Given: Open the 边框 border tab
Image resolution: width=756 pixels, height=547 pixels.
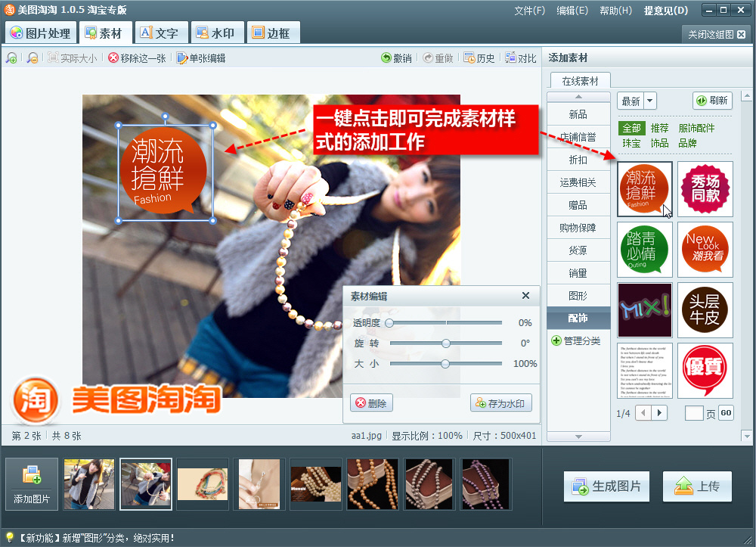Looking at the screenshot, I should click(x=272, y=33).
